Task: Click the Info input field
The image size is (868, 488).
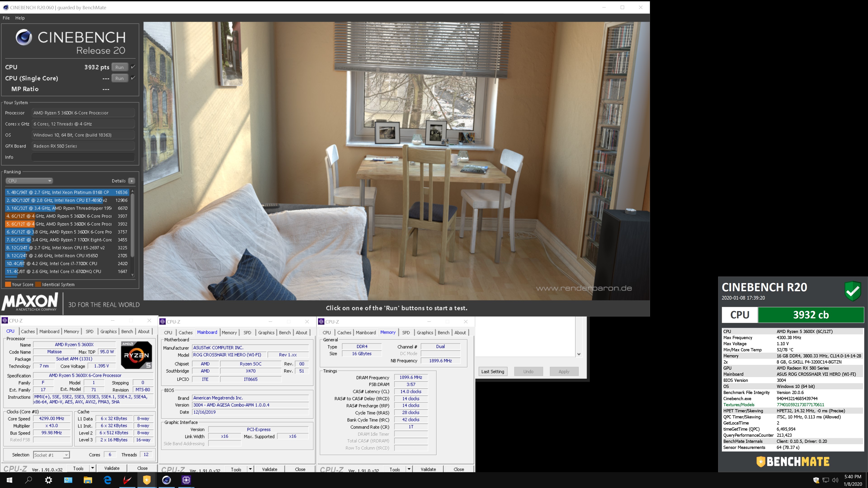Action: point(83,157)
